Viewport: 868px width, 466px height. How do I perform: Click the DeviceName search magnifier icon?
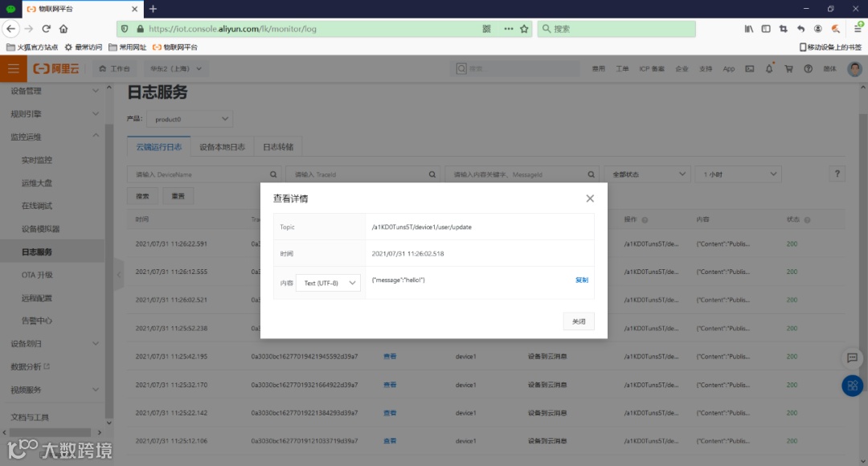[x=273, y=174]
